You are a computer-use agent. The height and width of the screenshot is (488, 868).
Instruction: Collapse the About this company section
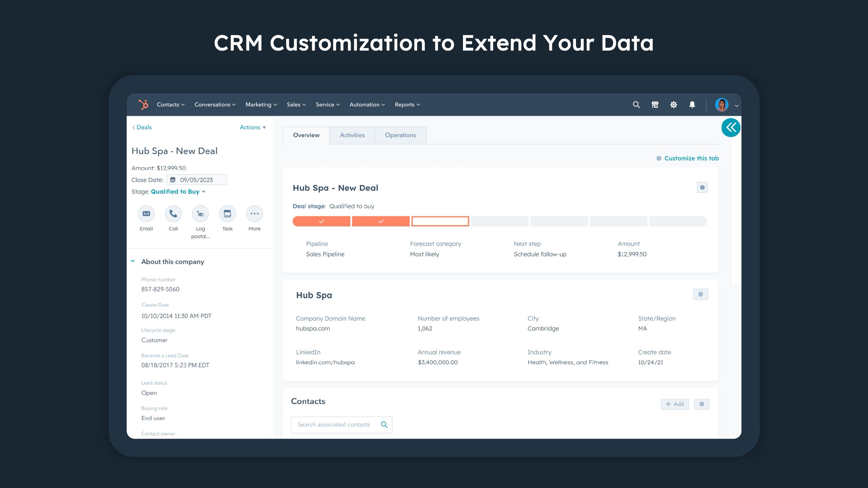133,261
